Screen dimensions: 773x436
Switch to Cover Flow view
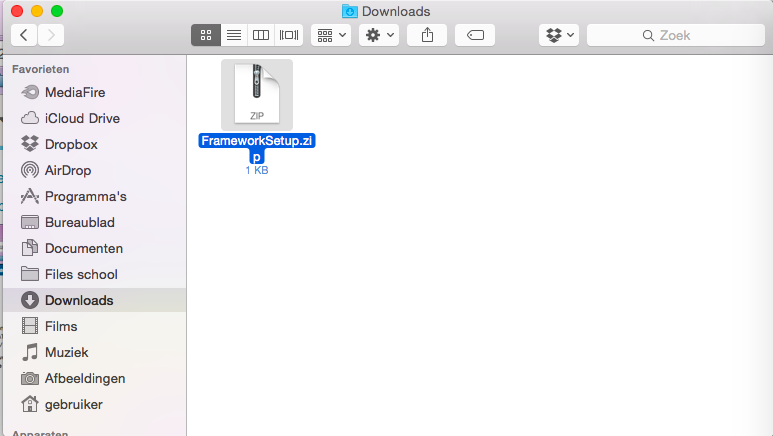click(x=289, y=35)
